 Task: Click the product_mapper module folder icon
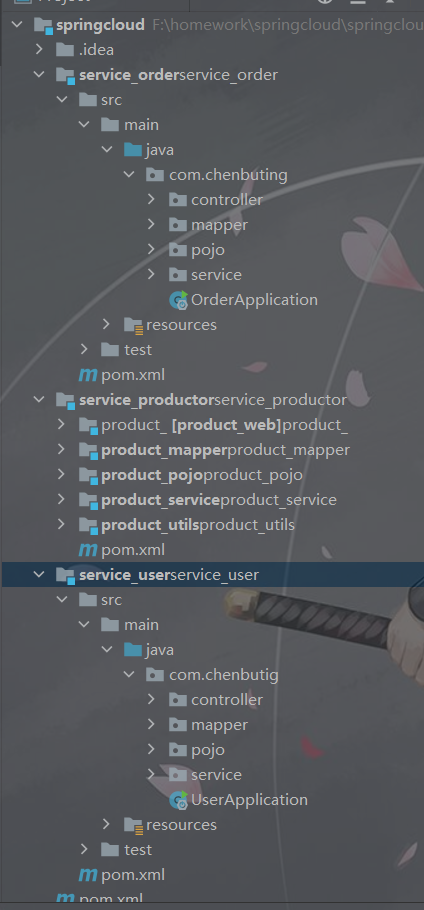click(x=88, y=450)
